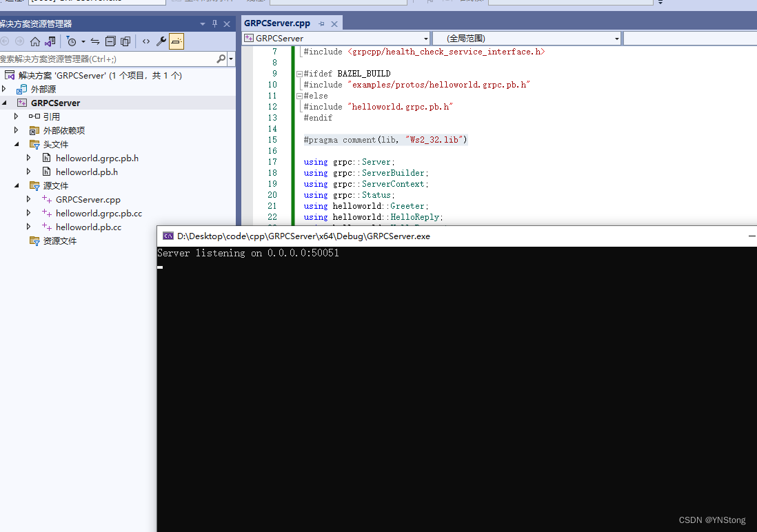Expand the helloworld.grpc.pb.h file node
The width and height of the screenshot is (757, 532).
coord(28,158)
